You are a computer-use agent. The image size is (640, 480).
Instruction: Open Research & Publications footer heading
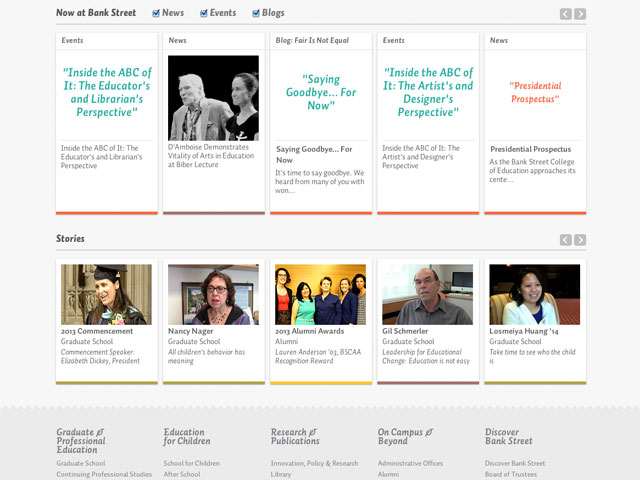[295, 436]
